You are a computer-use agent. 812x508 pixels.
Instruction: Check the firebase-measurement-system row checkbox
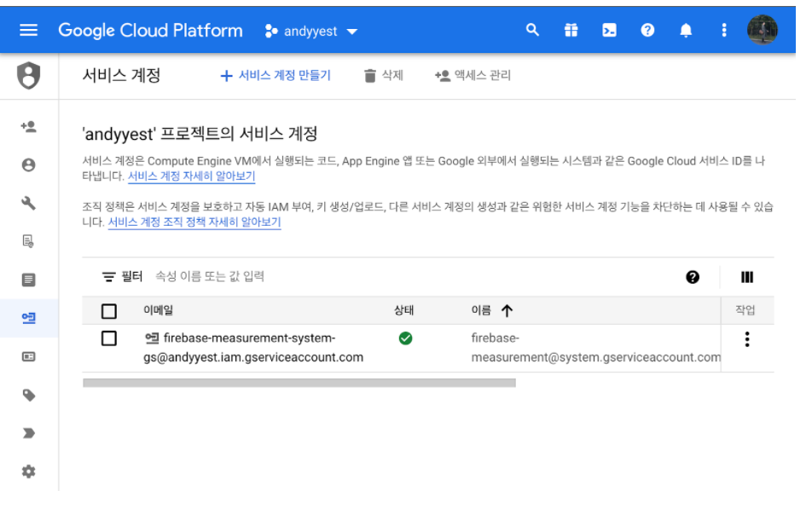tap(109, 338)
